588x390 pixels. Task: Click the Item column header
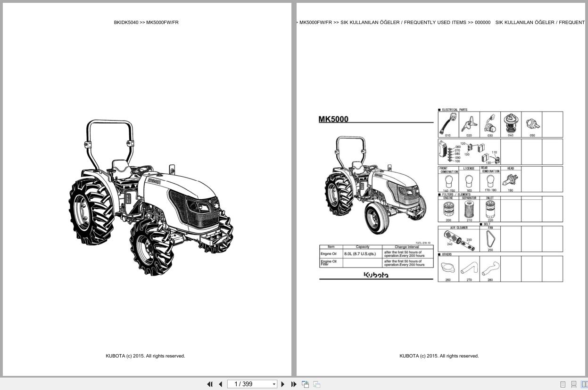click(331, 247)
